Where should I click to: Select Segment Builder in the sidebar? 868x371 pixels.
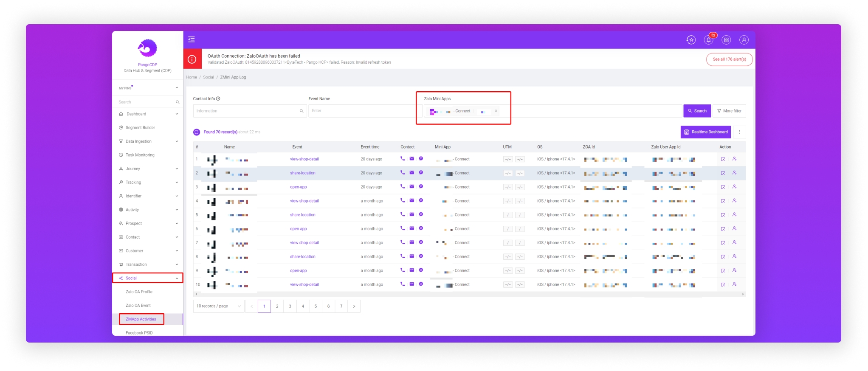coord(140,128)
